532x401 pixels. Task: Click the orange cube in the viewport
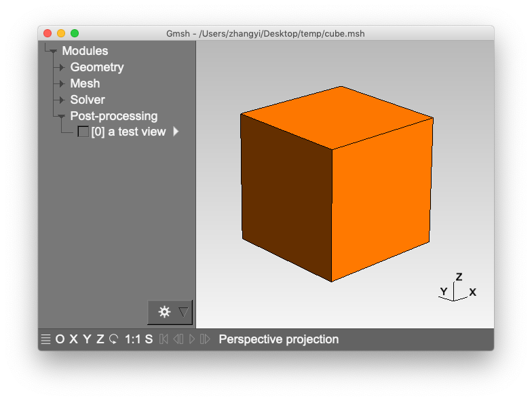coord(337,183)
